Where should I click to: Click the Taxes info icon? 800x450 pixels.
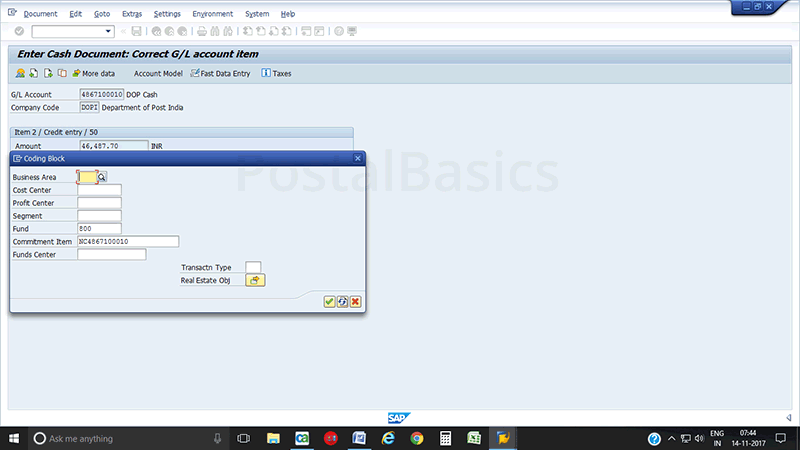coord(265,73)
